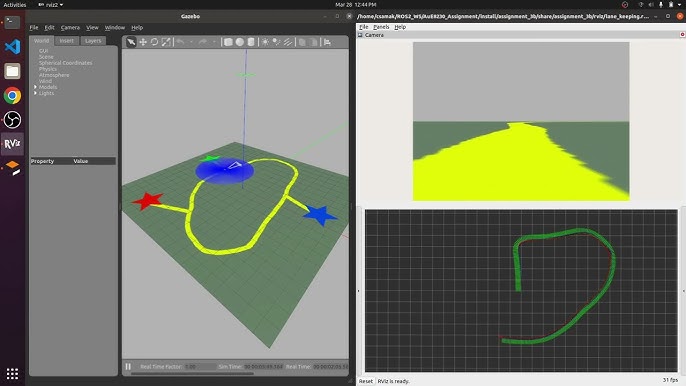Insert a cylinder shape

point(251,42)
